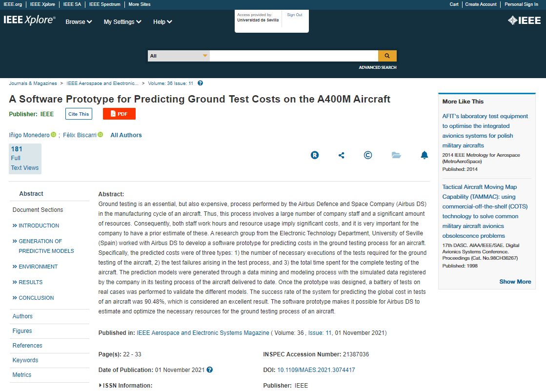Focus the main search input field

(x=294, y=56)
